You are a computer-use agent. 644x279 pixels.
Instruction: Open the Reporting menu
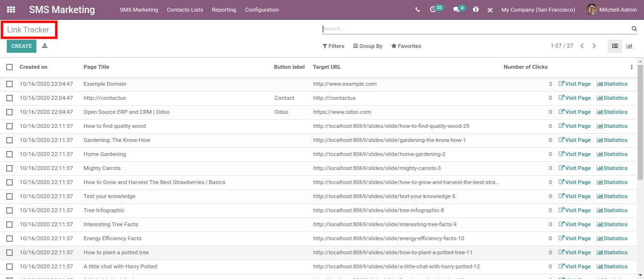[x=224, y=10]
